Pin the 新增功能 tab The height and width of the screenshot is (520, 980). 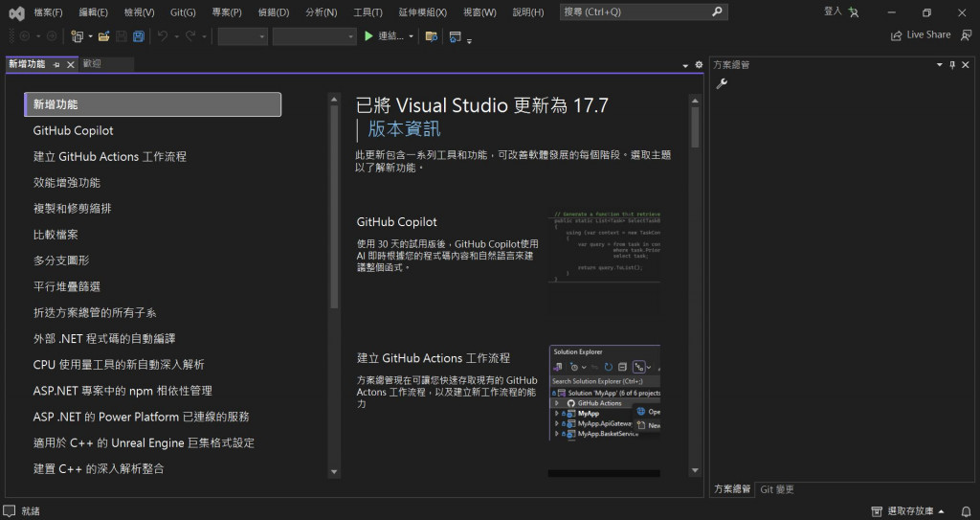56,64
